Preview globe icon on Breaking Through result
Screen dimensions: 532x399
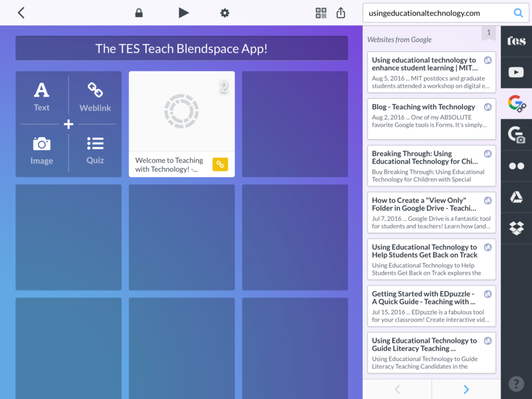click(487, 154)
